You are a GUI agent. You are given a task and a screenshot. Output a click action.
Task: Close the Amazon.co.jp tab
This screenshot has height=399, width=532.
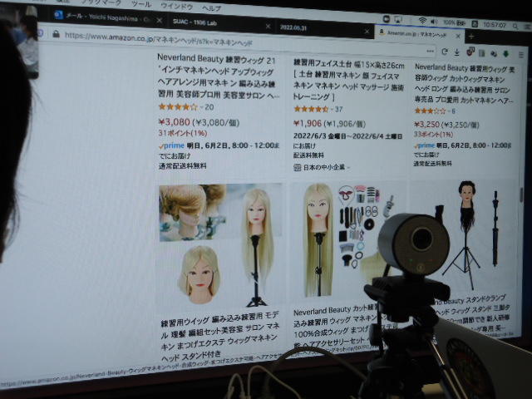click(458, 35)
